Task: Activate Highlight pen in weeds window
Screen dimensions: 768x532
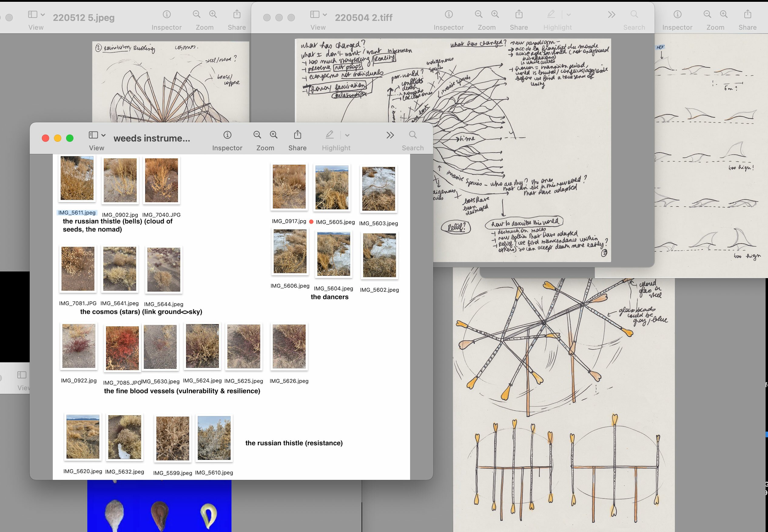Action: pyautogui.click(x=329, y=135)
